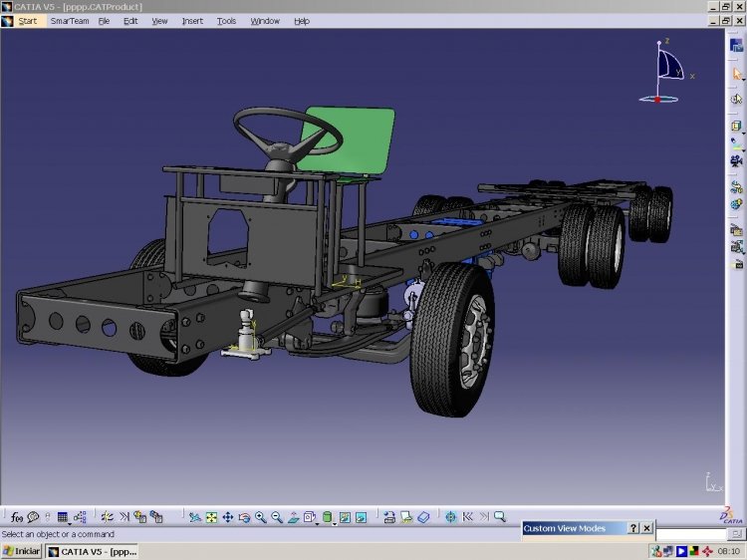Click the video camera icon on right toolbar
The image size is (747, 560).
736,160
